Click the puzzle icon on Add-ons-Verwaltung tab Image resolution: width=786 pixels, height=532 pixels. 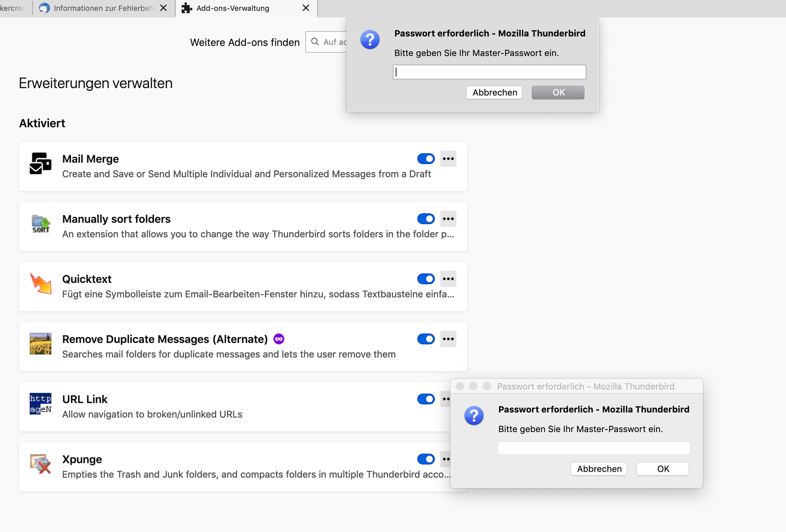(x=187, y=8)
